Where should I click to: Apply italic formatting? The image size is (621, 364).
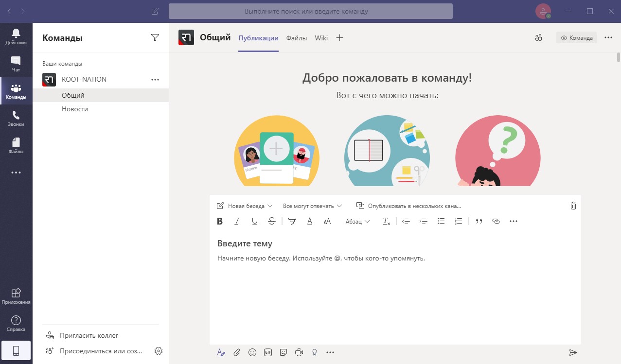[x=237, y=221]
